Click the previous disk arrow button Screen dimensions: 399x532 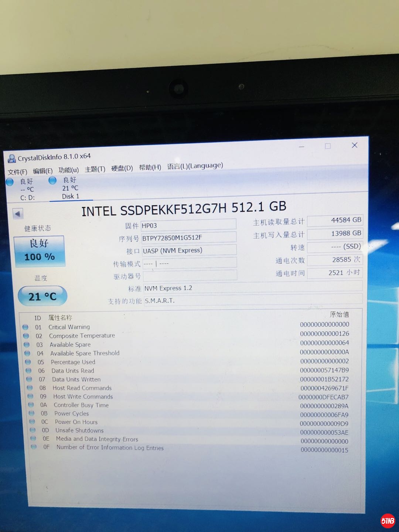pyautogui.click(x=17, y=214)
